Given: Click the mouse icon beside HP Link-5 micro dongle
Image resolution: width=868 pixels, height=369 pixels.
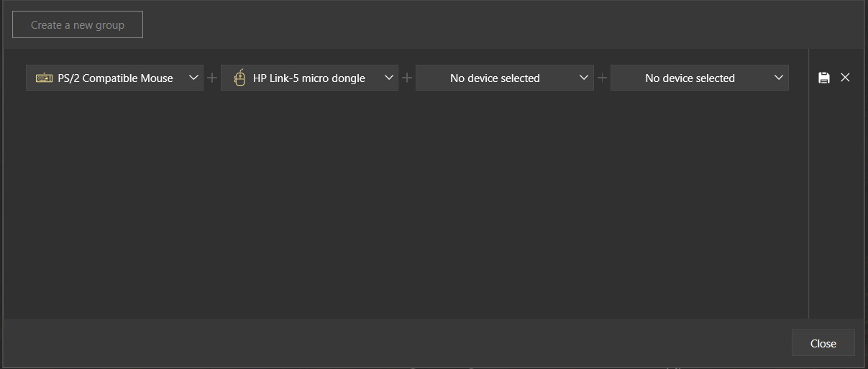Looking at the screenshot, I should pyautogui.click(x=239, y=78).
